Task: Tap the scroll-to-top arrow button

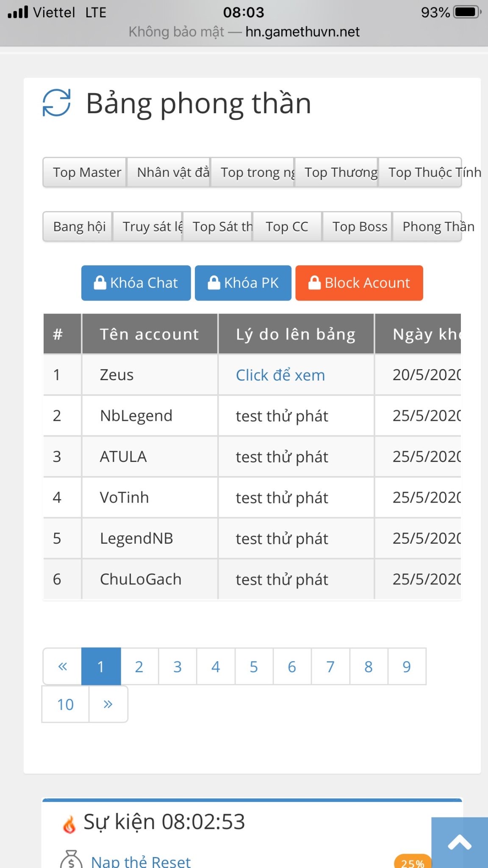Action: [x=460, y=843]
